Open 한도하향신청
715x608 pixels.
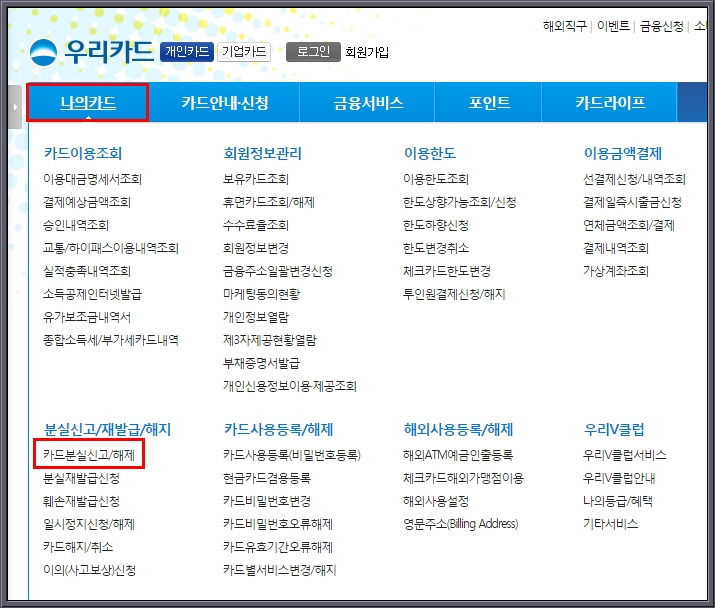click(436, 225)
